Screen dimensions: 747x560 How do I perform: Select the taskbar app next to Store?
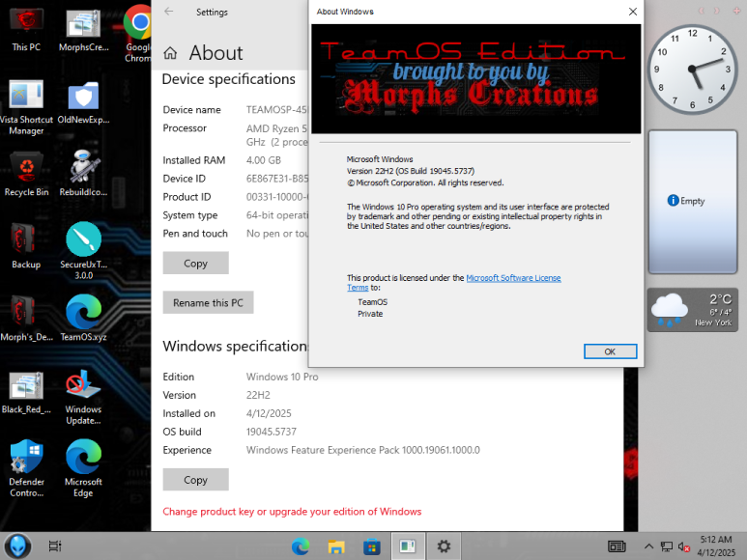[x=408, y=546]
